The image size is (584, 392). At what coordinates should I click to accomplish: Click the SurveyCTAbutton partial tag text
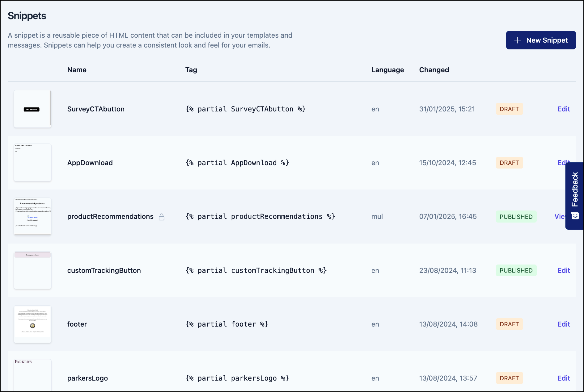pyautogui.click(x=245, y=109)
